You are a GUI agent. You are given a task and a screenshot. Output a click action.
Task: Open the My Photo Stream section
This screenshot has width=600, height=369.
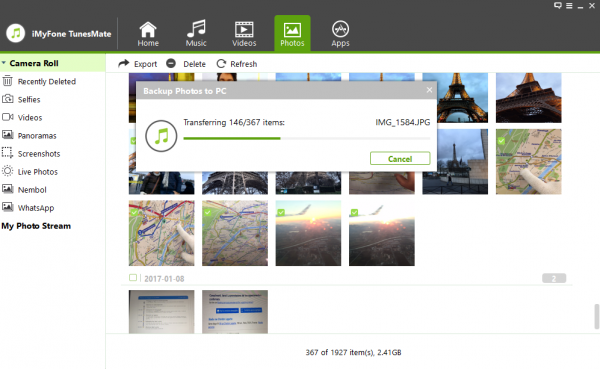36,226
